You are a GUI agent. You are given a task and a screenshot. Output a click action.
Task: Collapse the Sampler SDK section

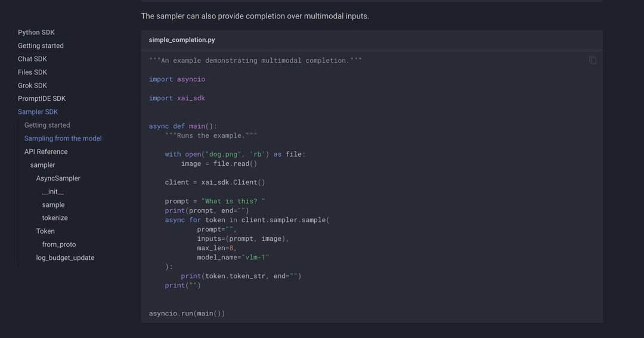click(x=38, y=112)
